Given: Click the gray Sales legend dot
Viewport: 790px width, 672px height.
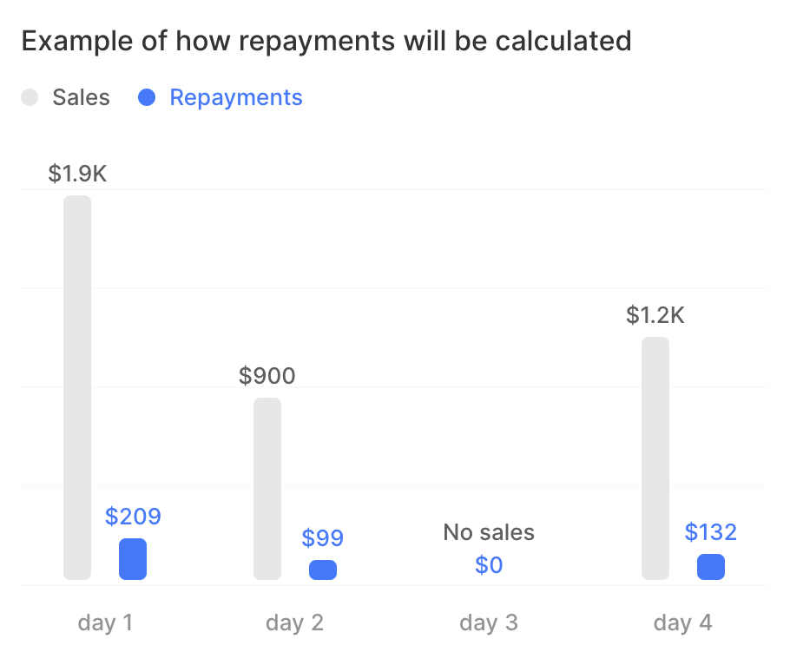Looking at the screenshot, I should (x=30, y=97).
